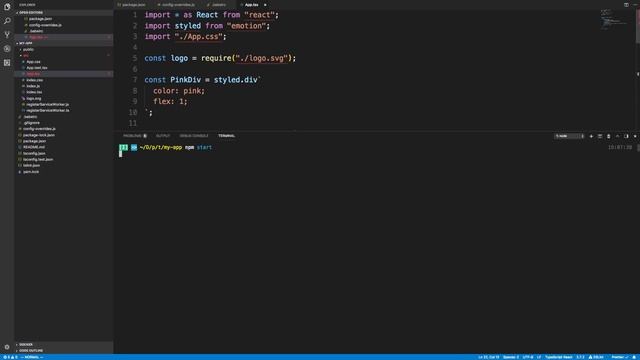Click the split editor icon
This screenshot has height=360, width=640.
626,5
